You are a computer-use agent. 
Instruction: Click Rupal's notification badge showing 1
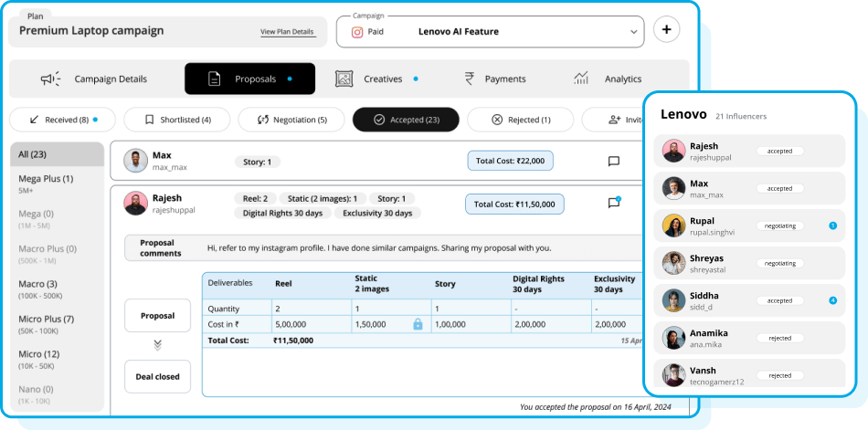pyautogui.click(x=833, y=225)
